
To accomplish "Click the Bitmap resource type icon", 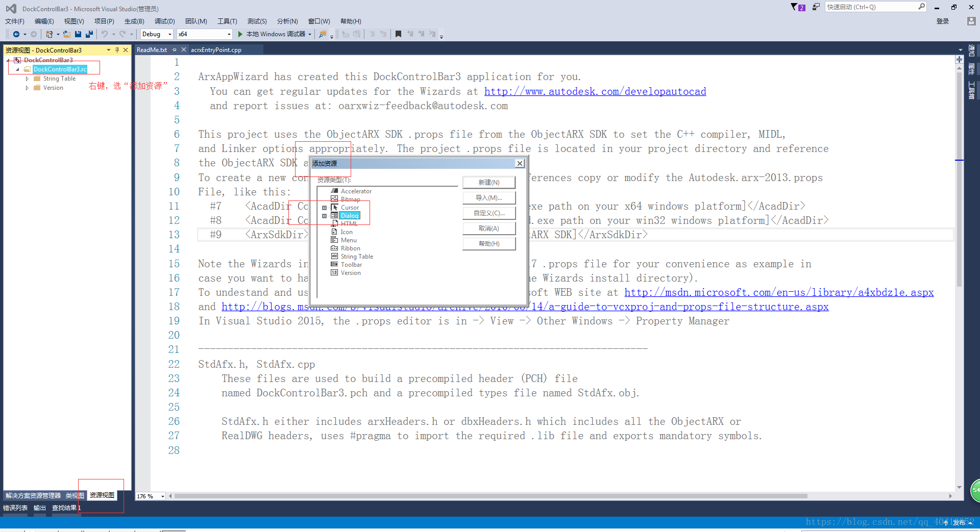I will pyautogui.click(x=334, y=199).
